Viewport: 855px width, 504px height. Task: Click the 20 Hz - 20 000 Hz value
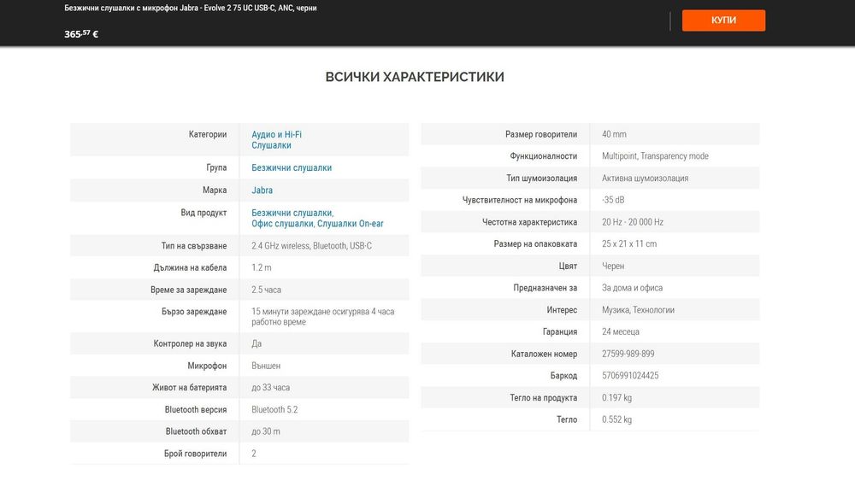tap(633, 222)
